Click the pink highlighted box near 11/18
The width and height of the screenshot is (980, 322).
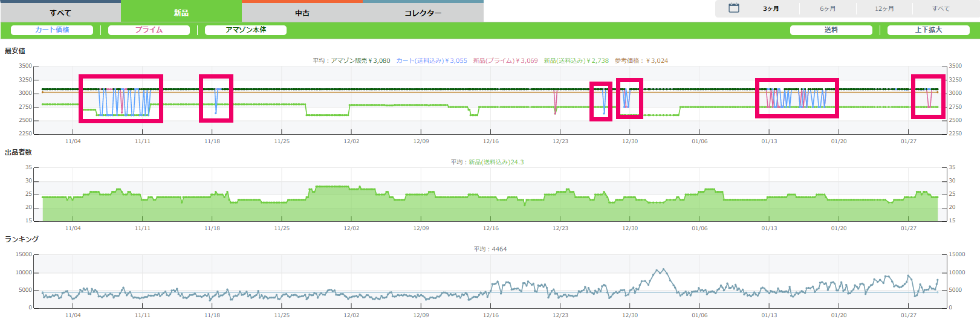pos(216,98)
